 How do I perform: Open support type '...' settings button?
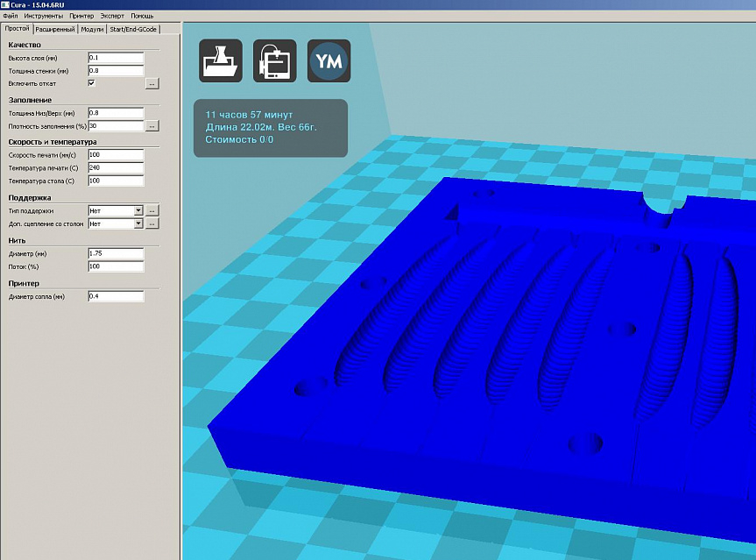(152, 210)
